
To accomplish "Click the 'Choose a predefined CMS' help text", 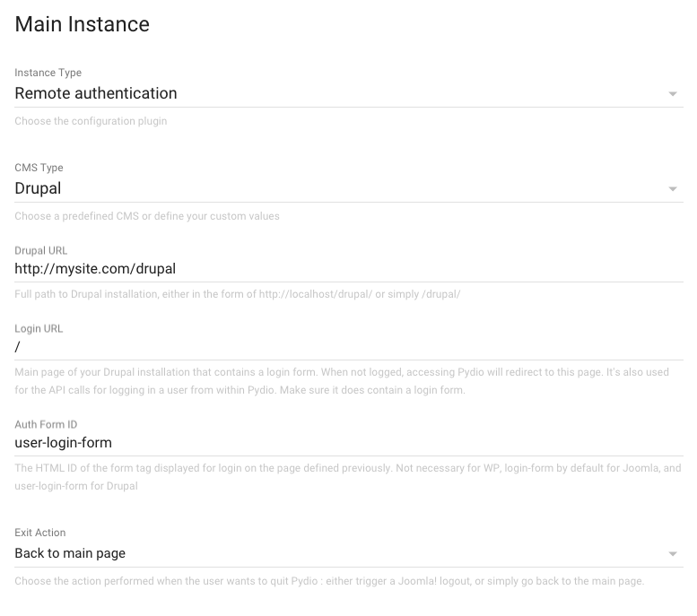I will pyautogui.click(x=147, y=216).
